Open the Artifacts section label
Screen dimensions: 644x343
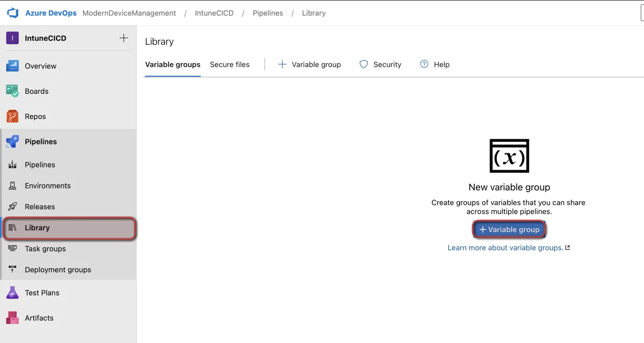pyautogui.click(x=39, y=318)
